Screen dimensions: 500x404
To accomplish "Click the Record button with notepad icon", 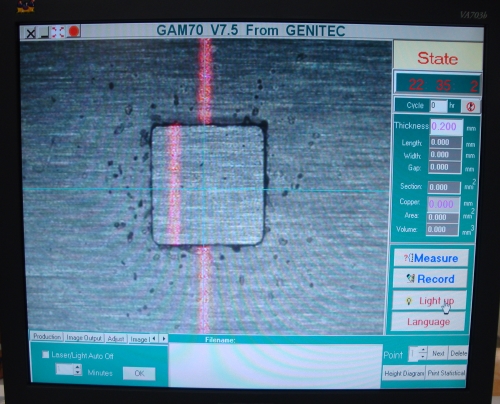I will tap(430, 279).
